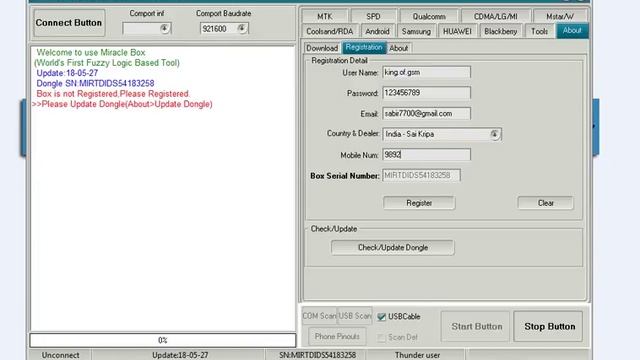Expand the Country & Dealer dropdown
This screenshot has height=360, width=640.
[x=494, y=134]
